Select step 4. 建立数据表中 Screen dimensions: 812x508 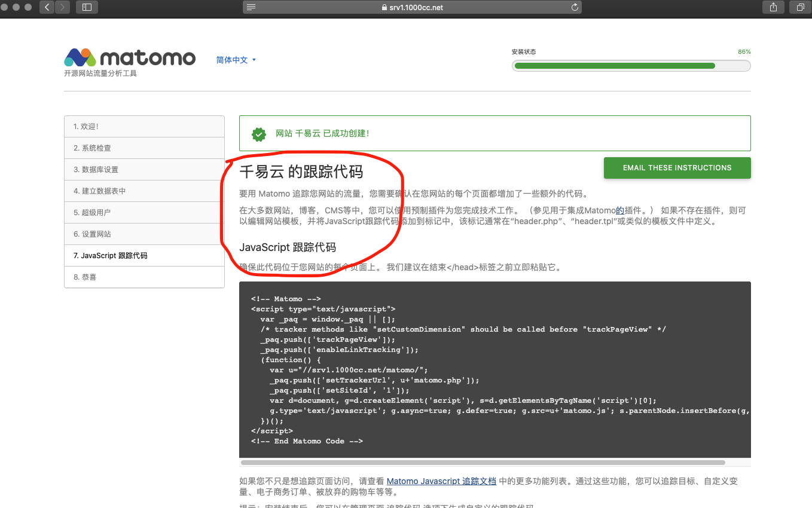144,191
